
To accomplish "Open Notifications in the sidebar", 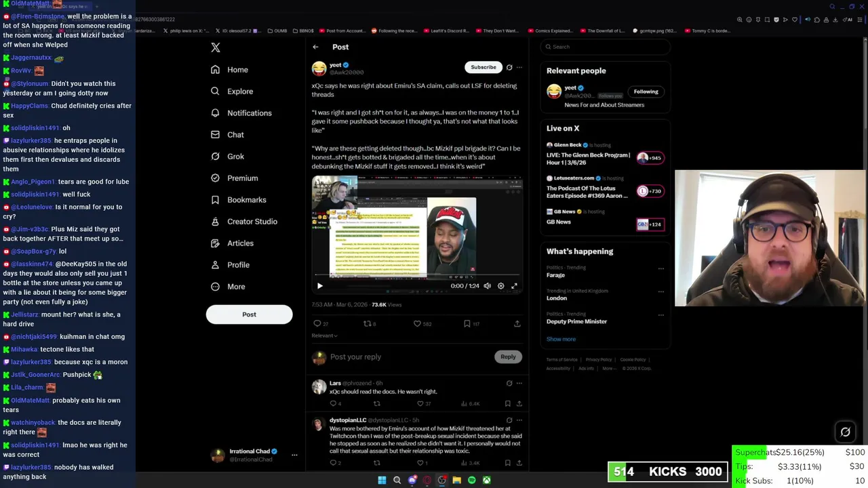I will tap(241, 113).
